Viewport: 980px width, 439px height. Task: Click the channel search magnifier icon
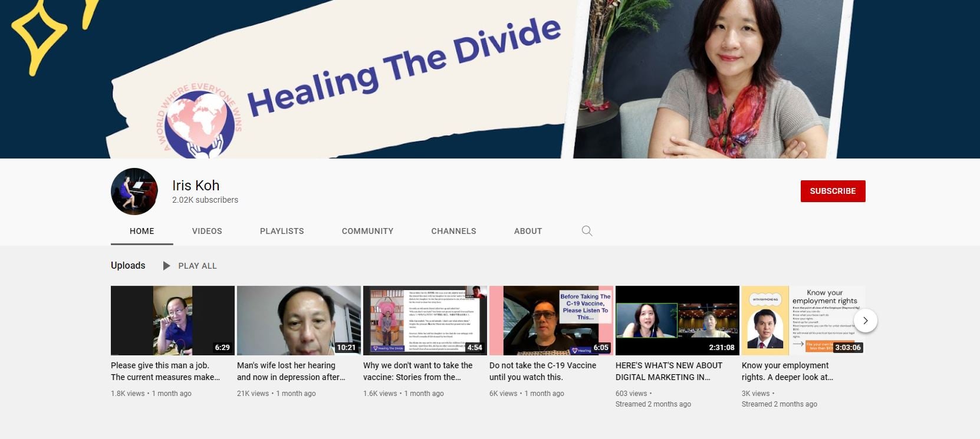(x=587, y=231)
